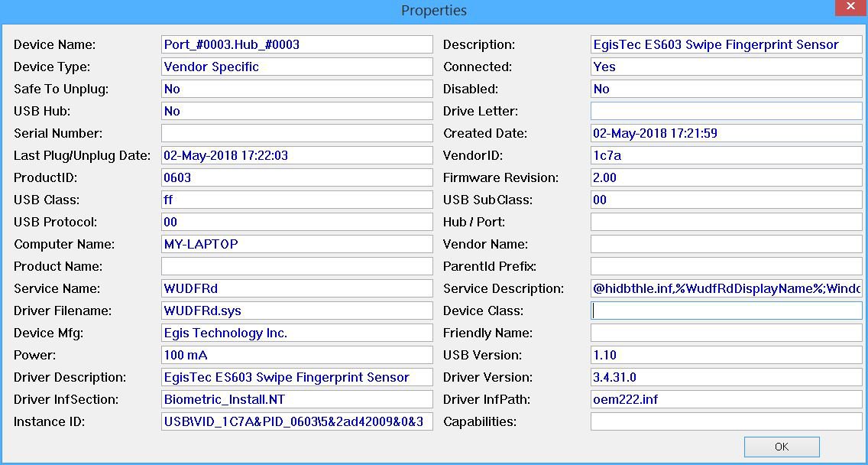Click the Power field 100 mA
868x465 pixels.
click(296, 355)
